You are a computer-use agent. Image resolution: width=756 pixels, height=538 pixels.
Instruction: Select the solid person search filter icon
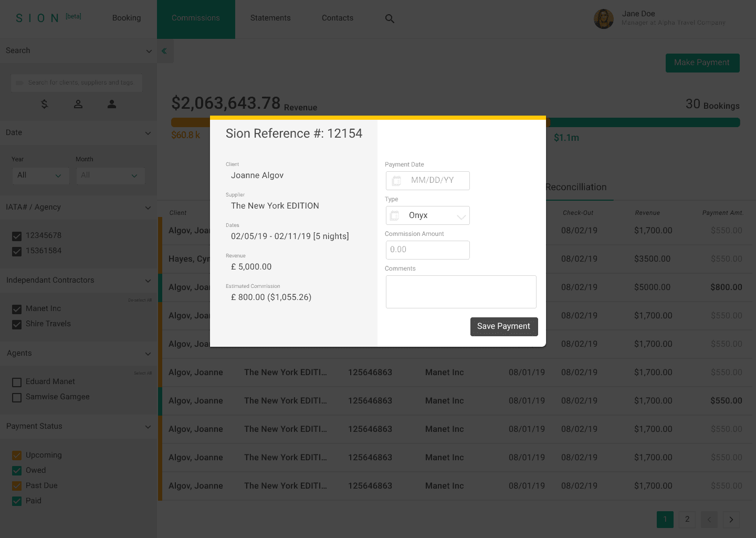click(112, 104)
